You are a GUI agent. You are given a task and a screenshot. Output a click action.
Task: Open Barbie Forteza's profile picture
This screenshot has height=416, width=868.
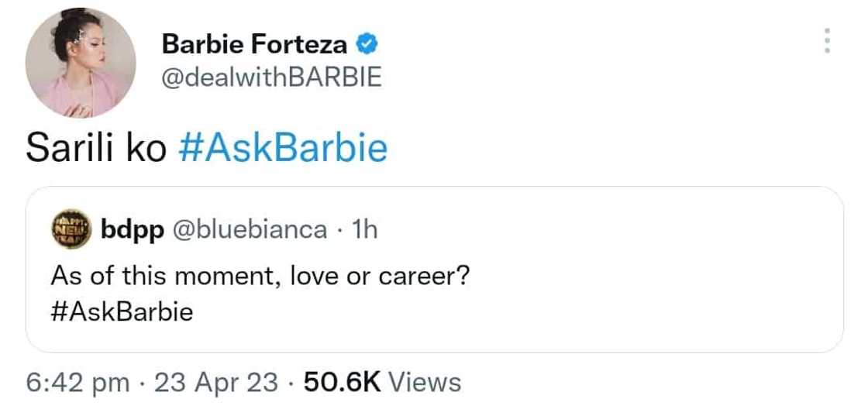click(x=81, y=63)
